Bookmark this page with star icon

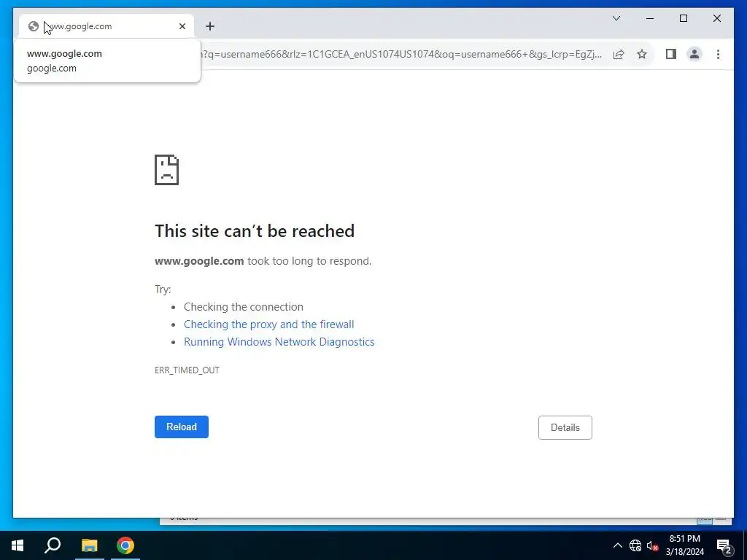(642, 54)
